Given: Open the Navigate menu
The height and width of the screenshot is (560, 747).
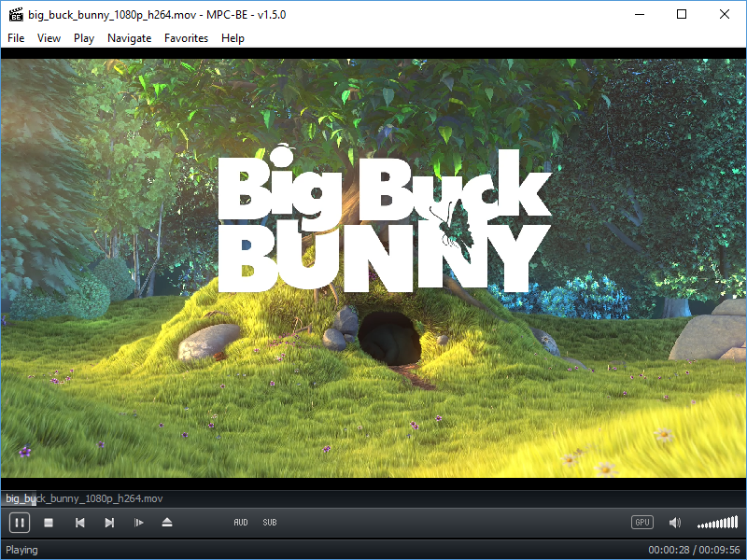Looking at the screenshot, I should pyautogui.click(x=129, y=38).
